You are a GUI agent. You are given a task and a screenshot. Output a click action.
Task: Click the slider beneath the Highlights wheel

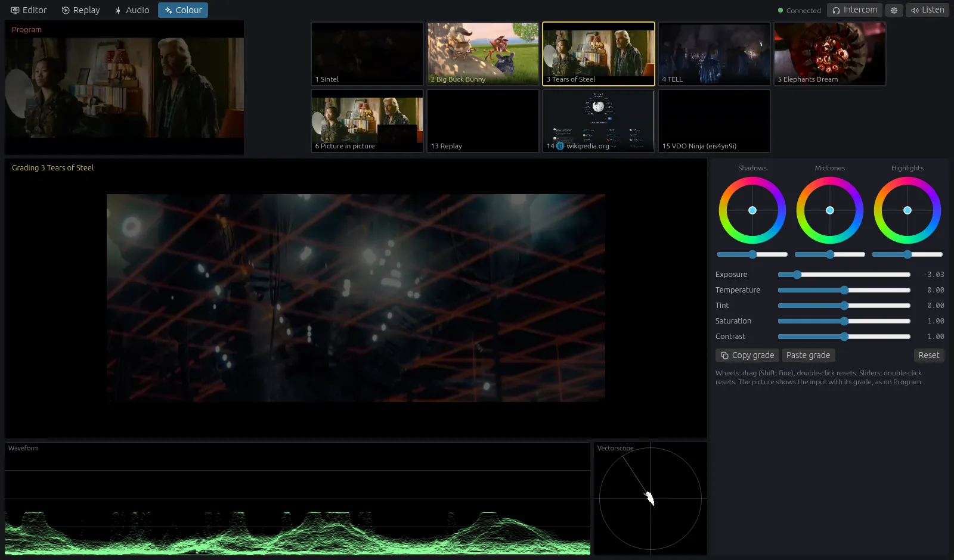[907, 254]
